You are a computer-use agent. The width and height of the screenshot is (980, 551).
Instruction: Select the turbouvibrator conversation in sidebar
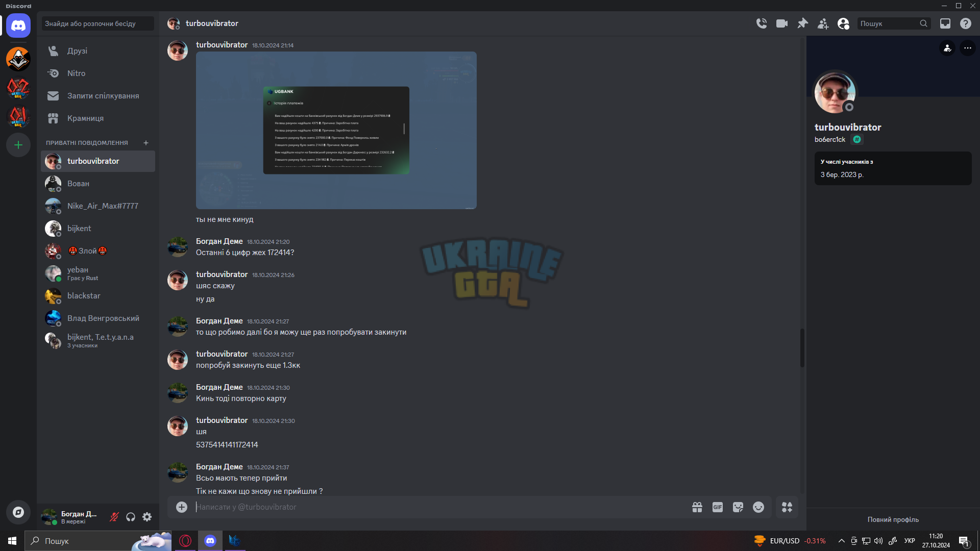pyautogui.click(x=98, y=161)
